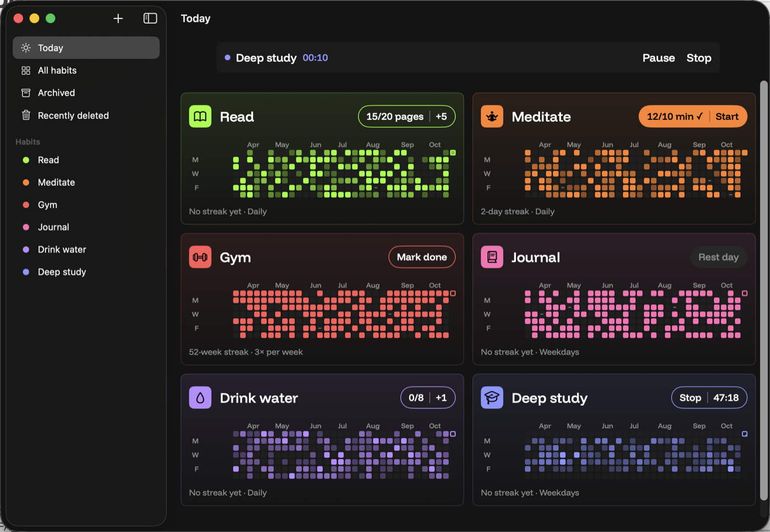Viewport: 770px width, 532px height.
Task: Click the Deep study graduation cap icon
Action: [x=492, y=398]
